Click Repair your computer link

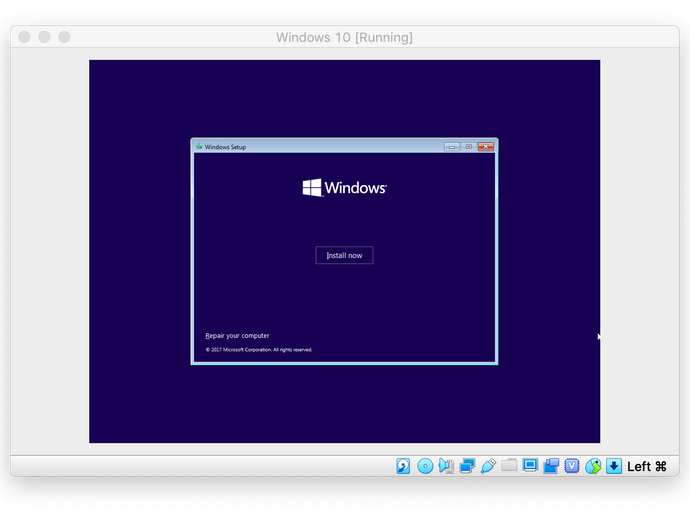(x=237, y=336)
